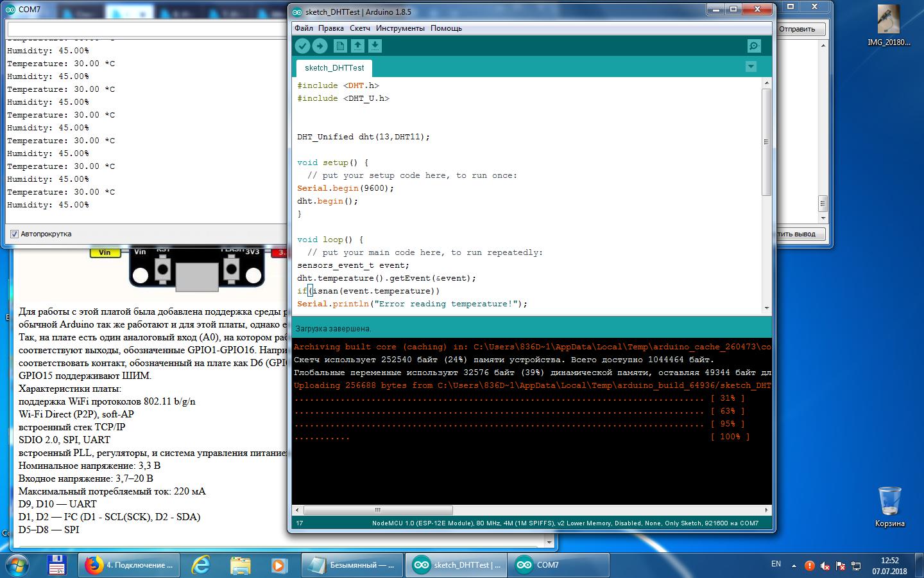Open the Файл menu
This screenshot has width=924, height=578.
point(304,28)
